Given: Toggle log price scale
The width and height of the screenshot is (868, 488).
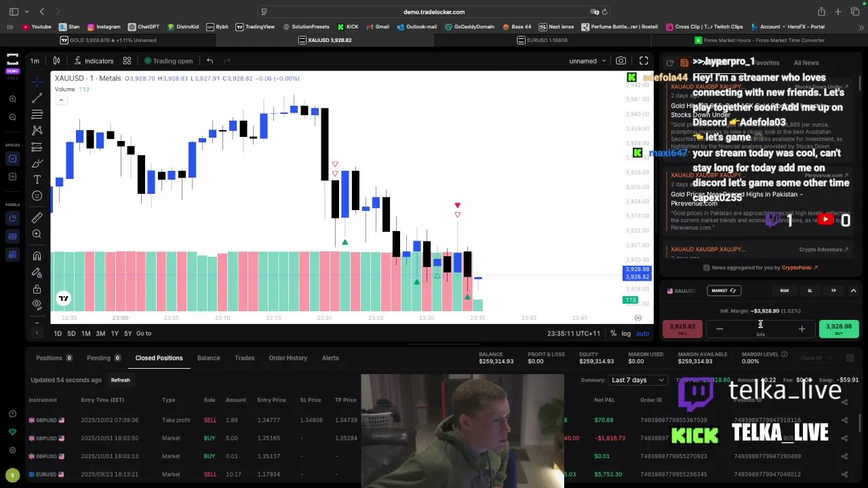Looking at the screenshot, I should [x=626, y=333].
